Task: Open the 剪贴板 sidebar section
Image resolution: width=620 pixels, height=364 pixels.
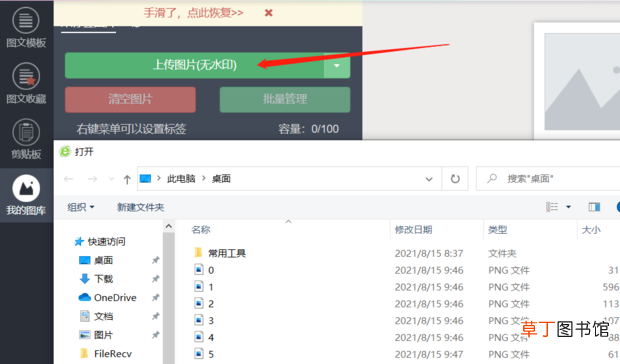Action: coord(26,140)
